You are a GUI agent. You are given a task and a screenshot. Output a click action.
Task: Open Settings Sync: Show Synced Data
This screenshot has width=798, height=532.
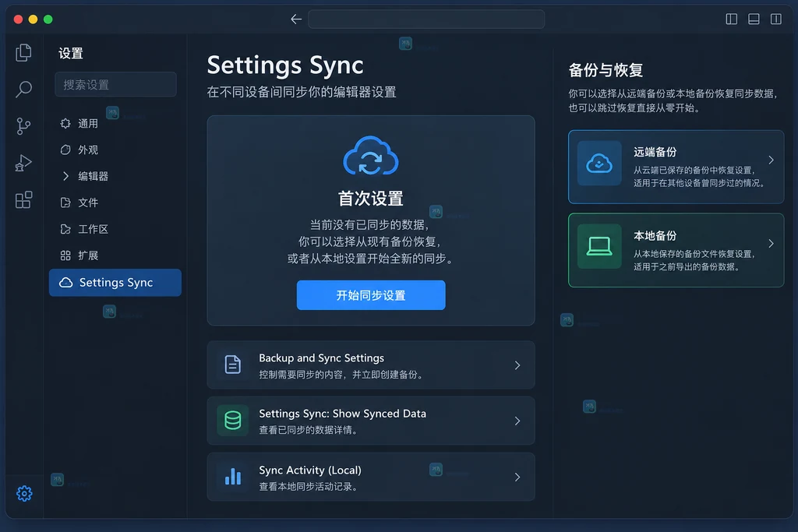click(x=371, y=421)
